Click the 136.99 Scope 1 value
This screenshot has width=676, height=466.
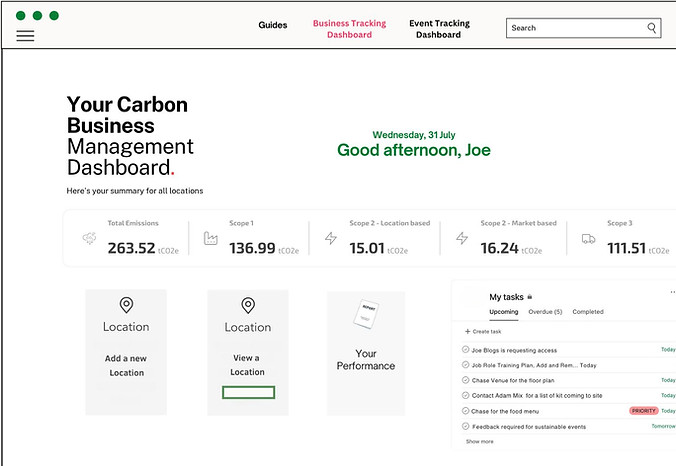(x=252, y=248)
